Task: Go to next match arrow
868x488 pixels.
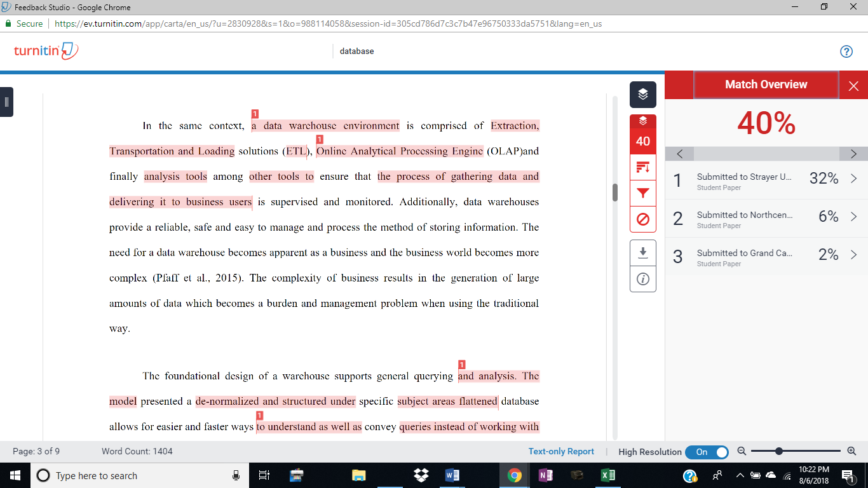Action: pyautogui.click(x=853, y=154)
